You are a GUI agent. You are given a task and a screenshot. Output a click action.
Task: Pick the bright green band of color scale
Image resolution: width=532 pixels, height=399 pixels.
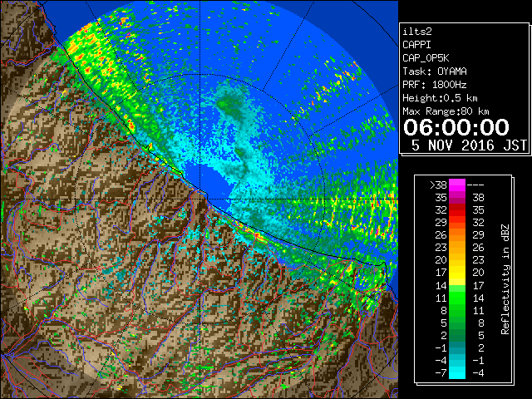pyautogui.click(x=457, y=298)
